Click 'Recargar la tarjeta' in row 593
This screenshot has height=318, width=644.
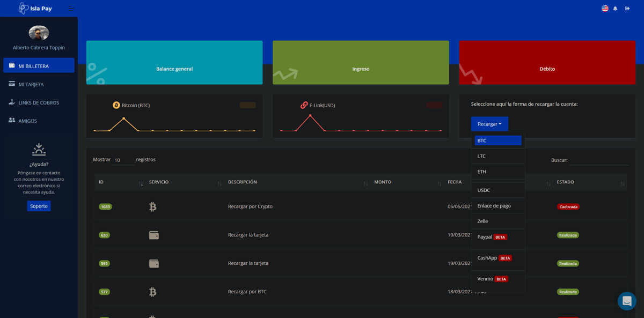coord(248,263)
